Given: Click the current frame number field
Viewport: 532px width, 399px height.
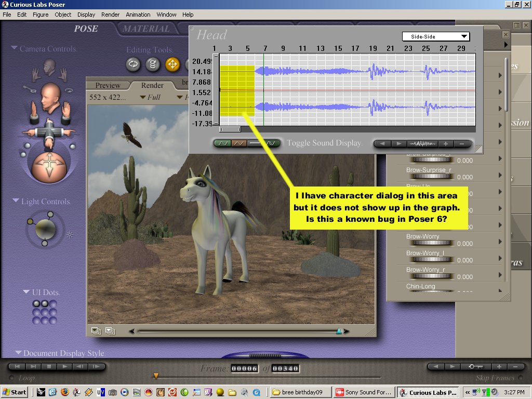Looking at the screenshot, I should pos(244,368).
